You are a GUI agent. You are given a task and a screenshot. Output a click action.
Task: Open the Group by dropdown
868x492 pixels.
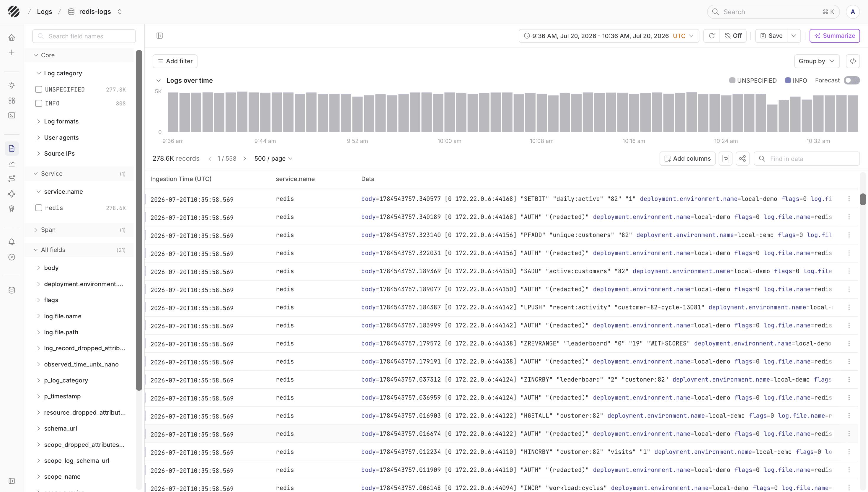[x=817, y=61]
